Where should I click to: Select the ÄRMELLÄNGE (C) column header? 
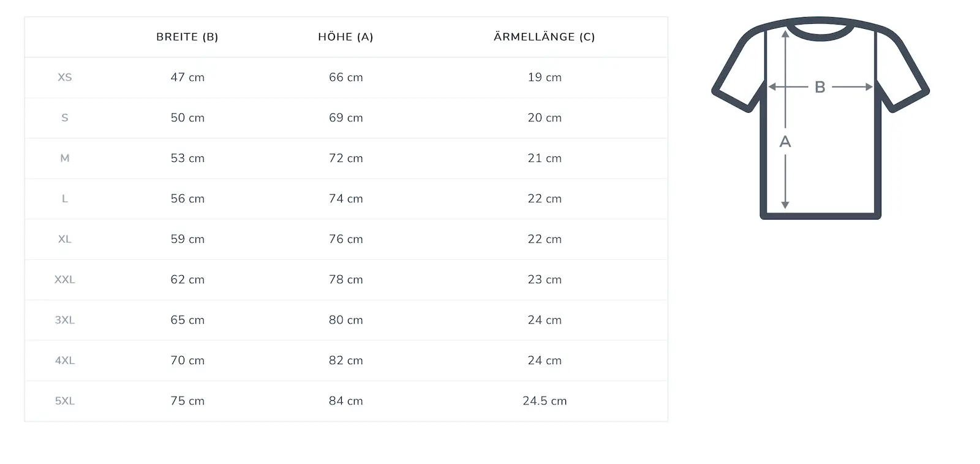545,37
